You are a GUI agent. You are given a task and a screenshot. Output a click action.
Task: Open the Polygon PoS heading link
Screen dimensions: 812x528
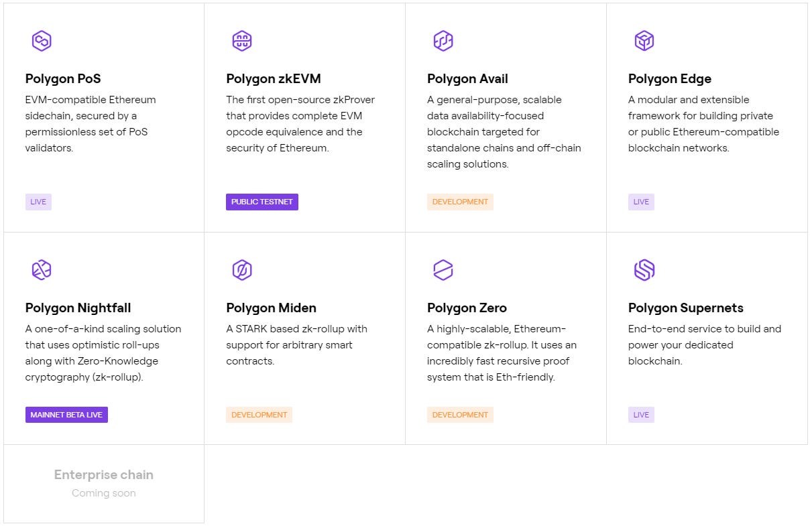(63, 79)
